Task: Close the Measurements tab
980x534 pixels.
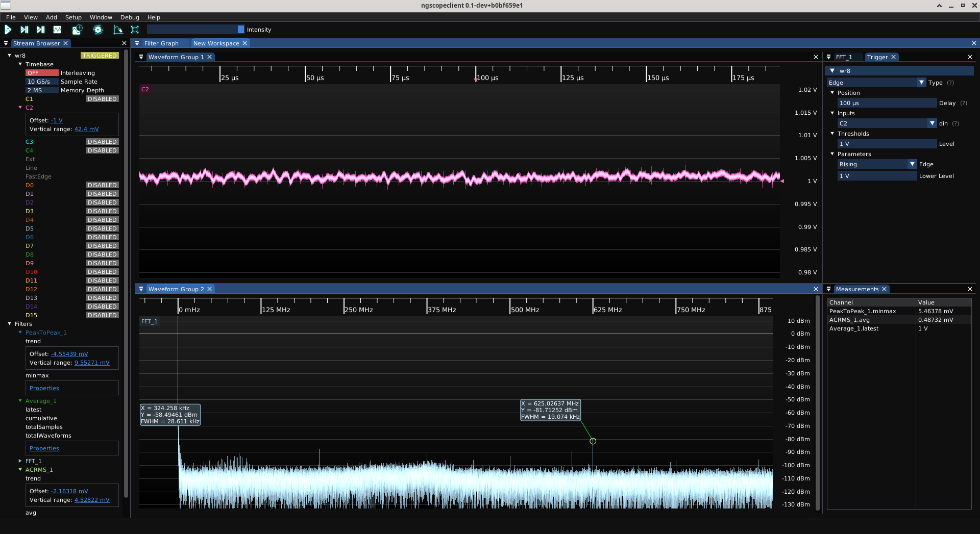Action: click(884, 289)
